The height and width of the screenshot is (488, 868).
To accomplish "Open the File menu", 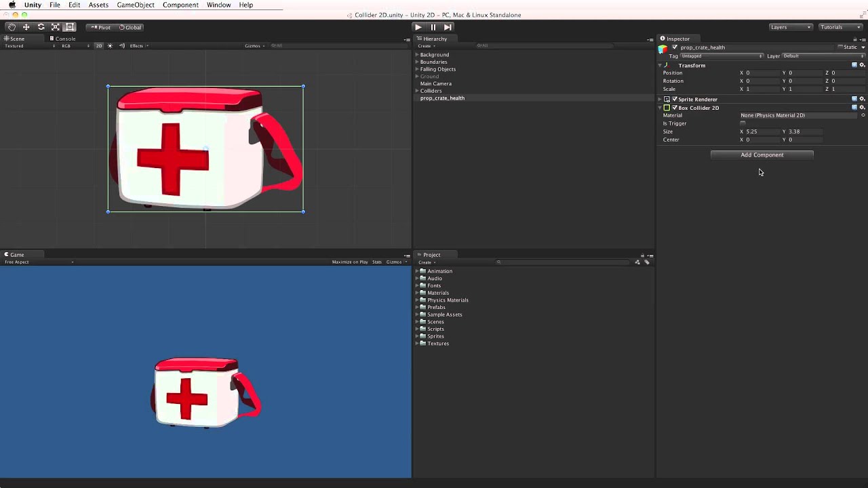I will point(55,5).
